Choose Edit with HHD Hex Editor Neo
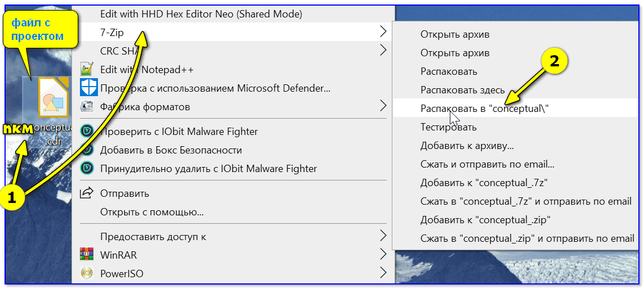644x289 pixels. pos(202,15)
